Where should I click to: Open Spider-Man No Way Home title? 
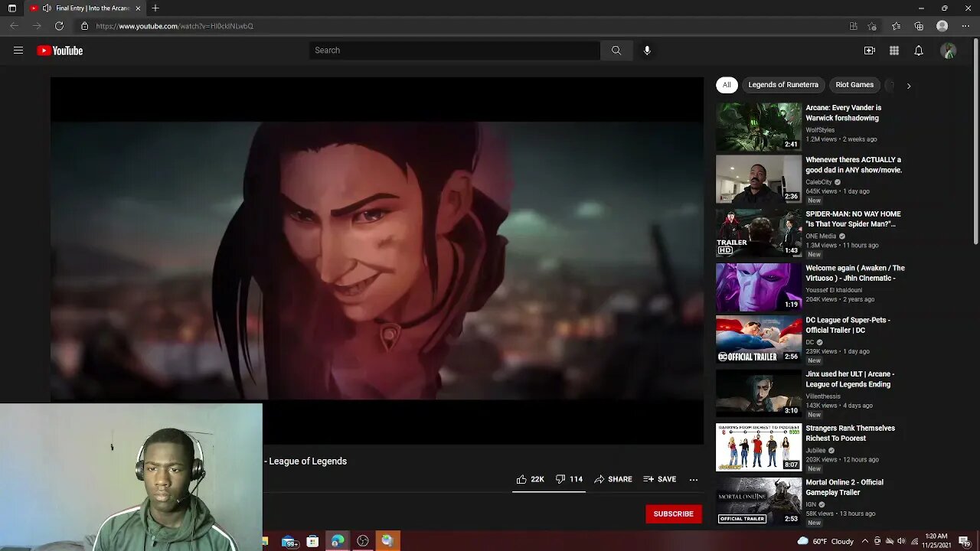(x=853, y=219)
